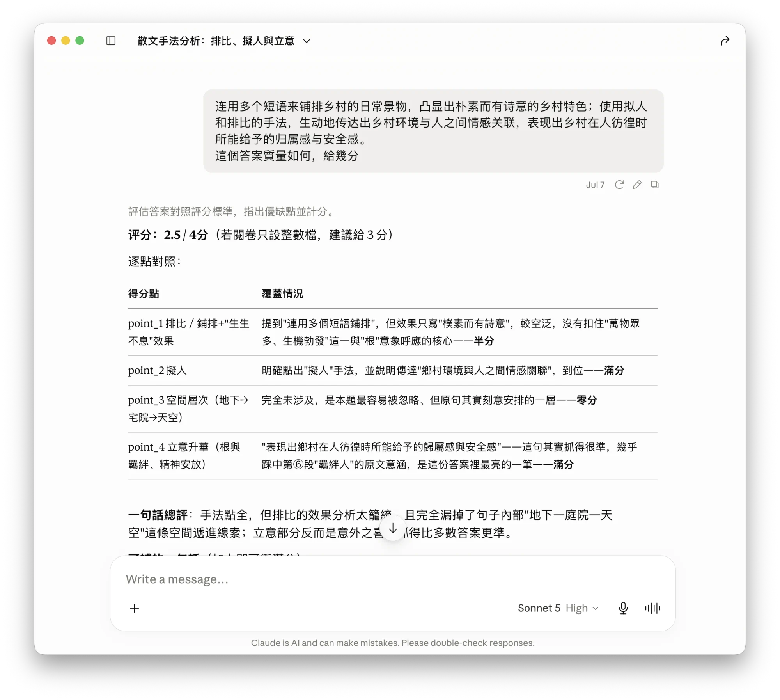Click the Jul 7 timestamp
Image resolution: width=780 pixels, height=700 pixels.
(x=595, y=185)
